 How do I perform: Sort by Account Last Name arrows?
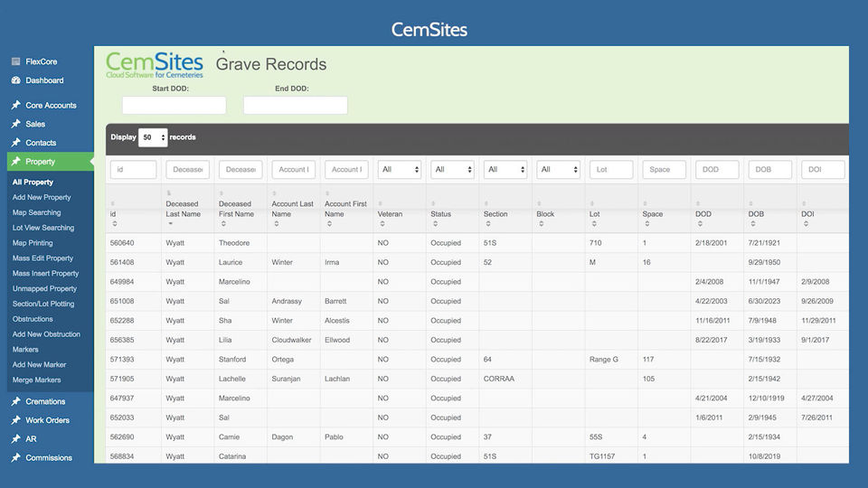277,224
